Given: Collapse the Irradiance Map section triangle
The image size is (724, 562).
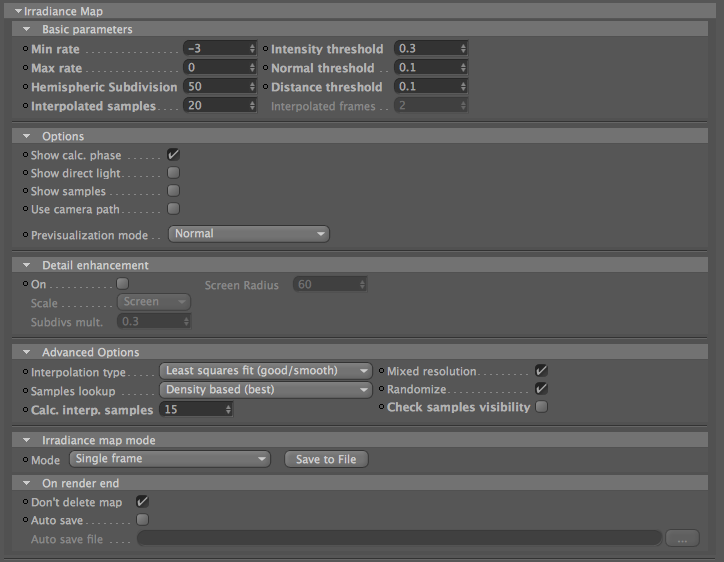Looking at the screenshot, I should (x=18, y=11).
